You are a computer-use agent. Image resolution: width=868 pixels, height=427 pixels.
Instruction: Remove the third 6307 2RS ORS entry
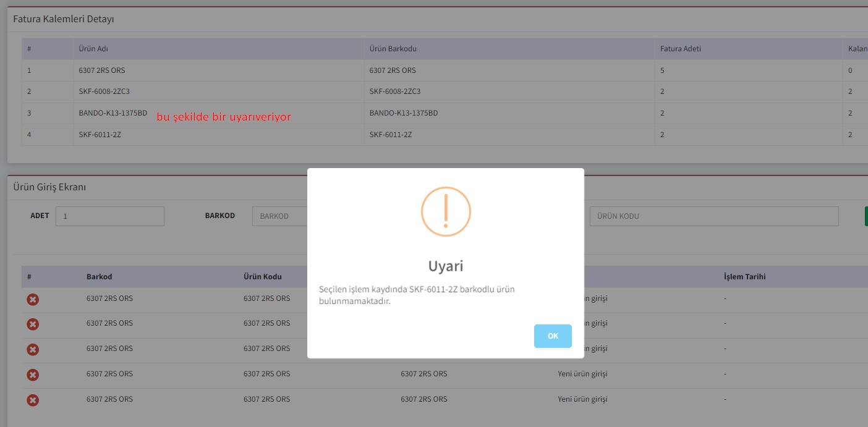point(33,350)
